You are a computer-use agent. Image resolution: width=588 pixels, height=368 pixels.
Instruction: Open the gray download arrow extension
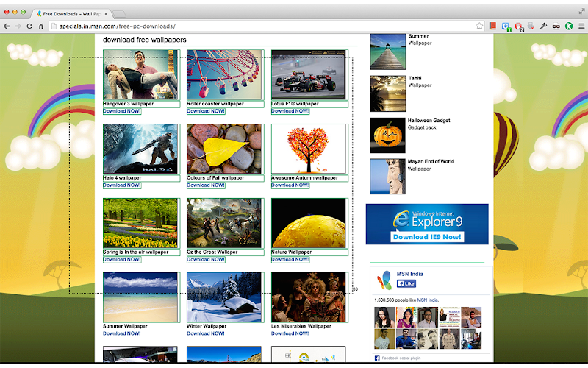click(x=531, y=26)
